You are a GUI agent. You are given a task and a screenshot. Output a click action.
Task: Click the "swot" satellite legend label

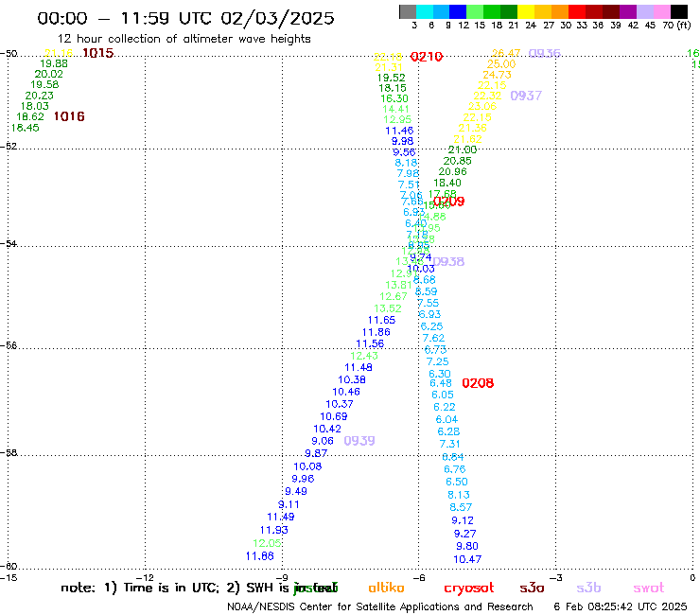(x=649, y=588)
